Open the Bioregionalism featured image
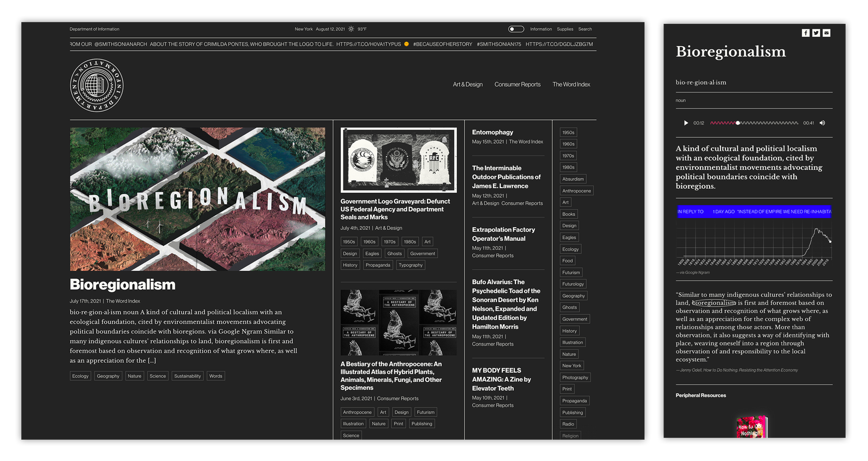The image size is (868, 461). [197, 199]
